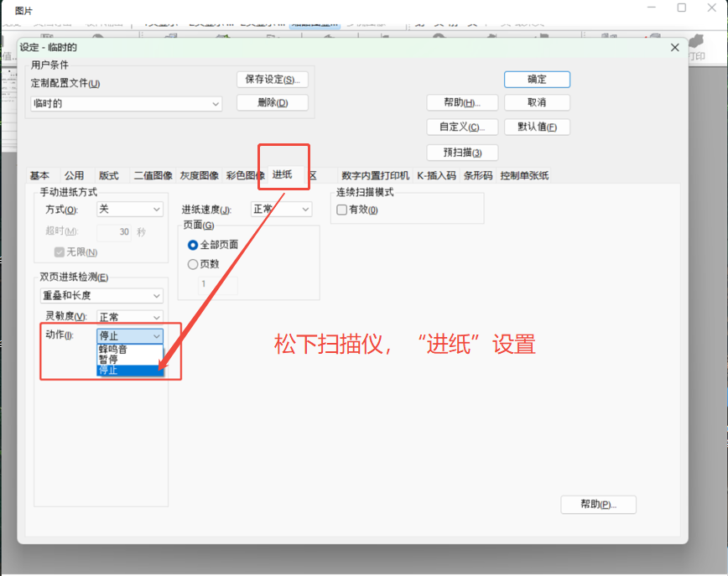Screen dimensions: 728x576
Task: Switch to the 基本 tab
Action: coord(39,175)
